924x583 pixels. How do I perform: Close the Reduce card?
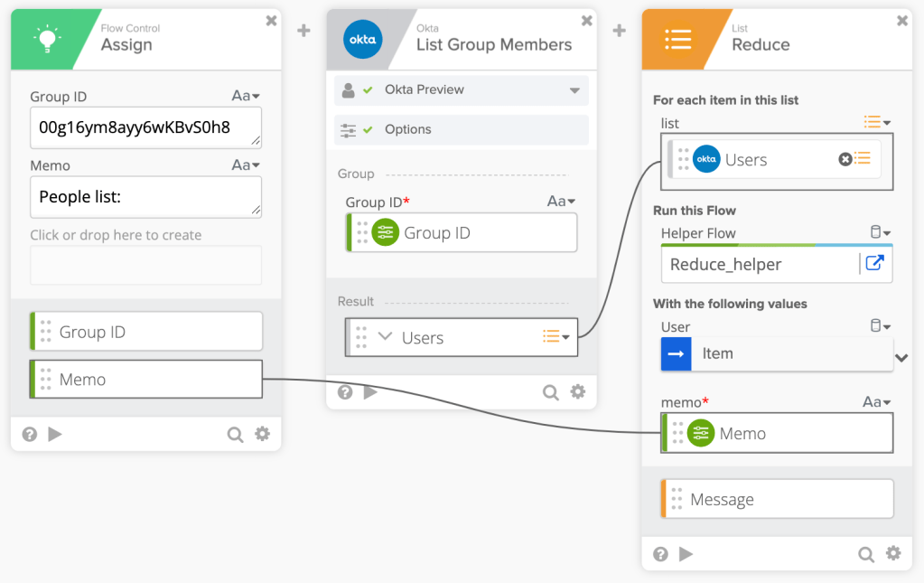coord(902,21)
